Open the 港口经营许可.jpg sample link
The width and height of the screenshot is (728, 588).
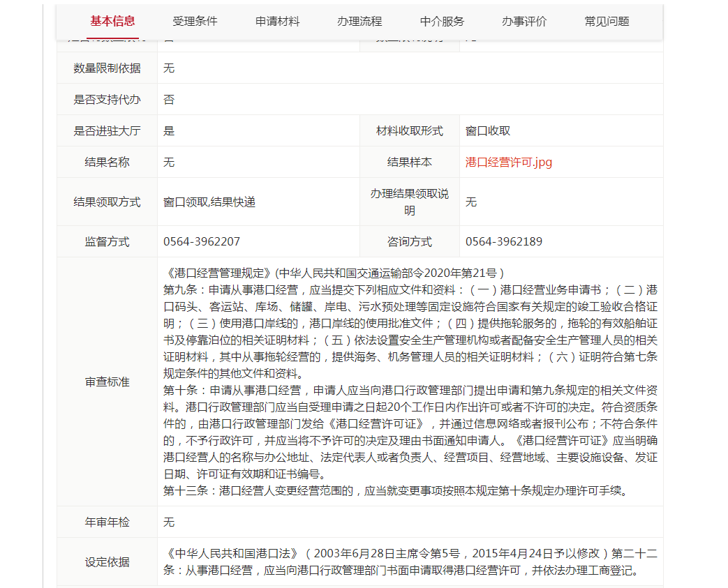pyautogui.click(x=509, y=163)
